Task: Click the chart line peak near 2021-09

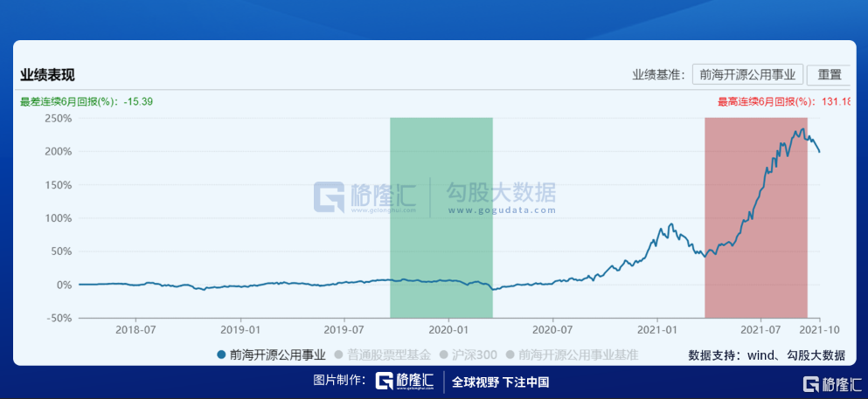Action: 802,130
